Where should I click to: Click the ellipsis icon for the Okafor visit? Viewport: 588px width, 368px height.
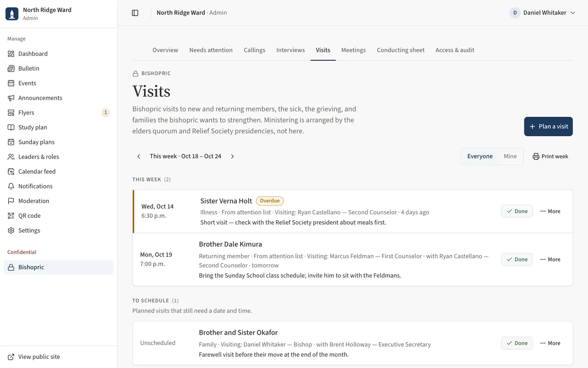coord(543,343)
